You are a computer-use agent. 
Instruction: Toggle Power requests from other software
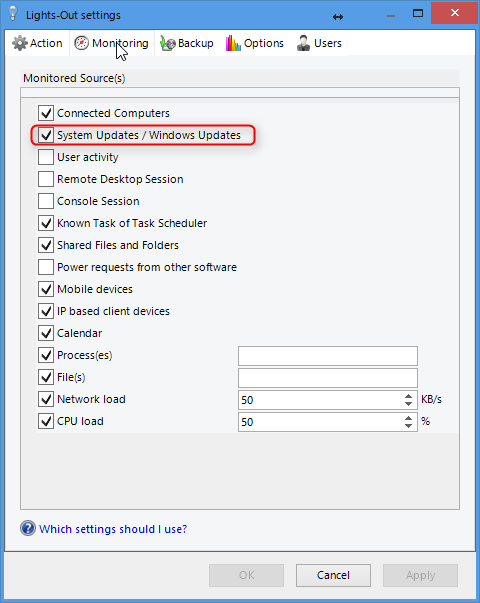tap(46, 267)
